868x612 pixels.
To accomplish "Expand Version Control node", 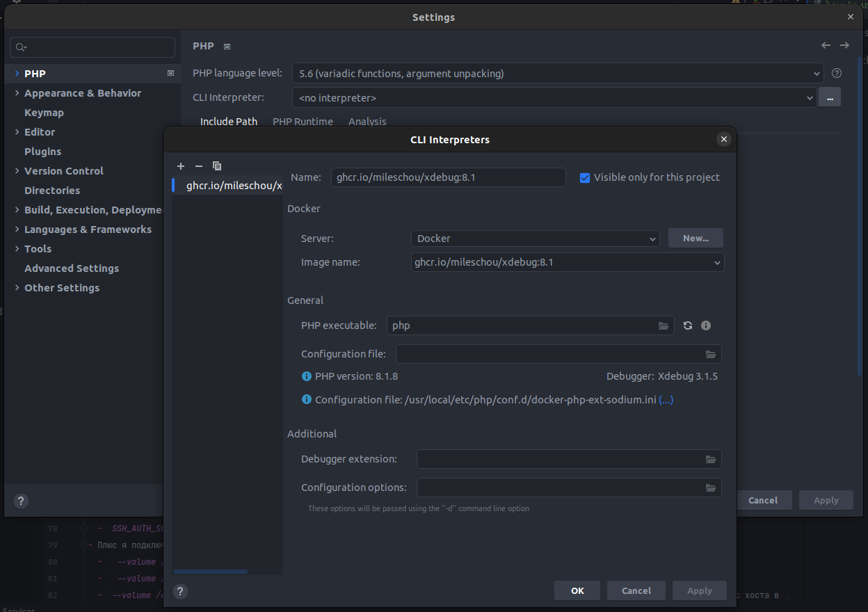I will point(17,170).
